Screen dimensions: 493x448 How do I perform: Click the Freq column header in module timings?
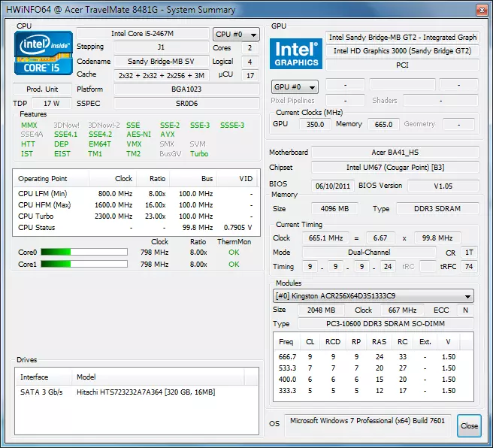click(x=286, y=342)
